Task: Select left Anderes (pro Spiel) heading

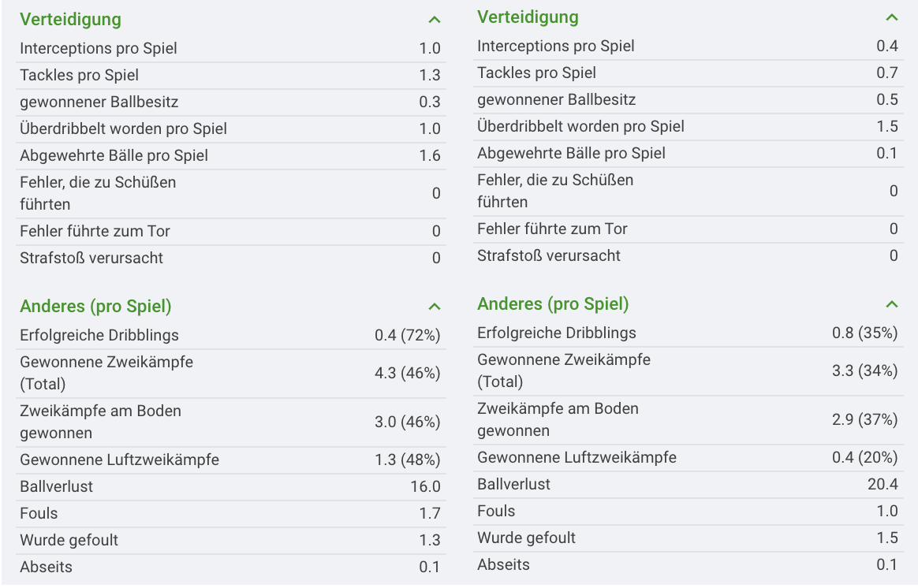Action: [x=95, y=306]
